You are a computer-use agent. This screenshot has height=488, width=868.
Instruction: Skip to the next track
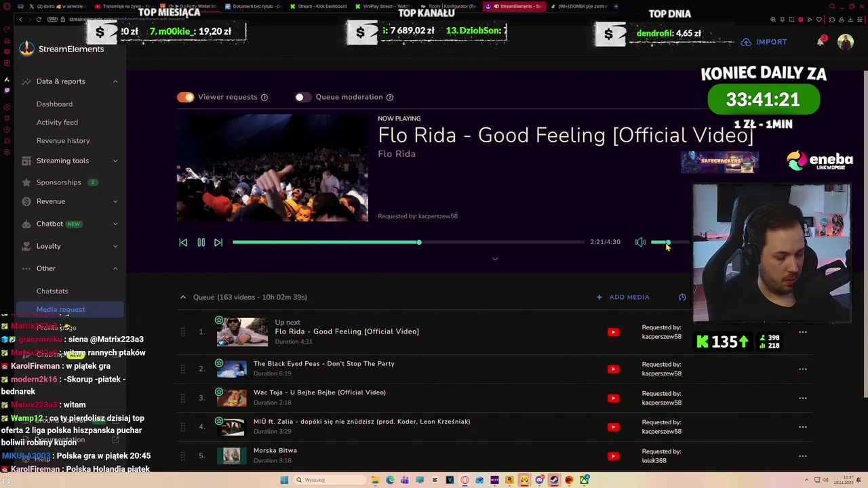coord(218,242)
